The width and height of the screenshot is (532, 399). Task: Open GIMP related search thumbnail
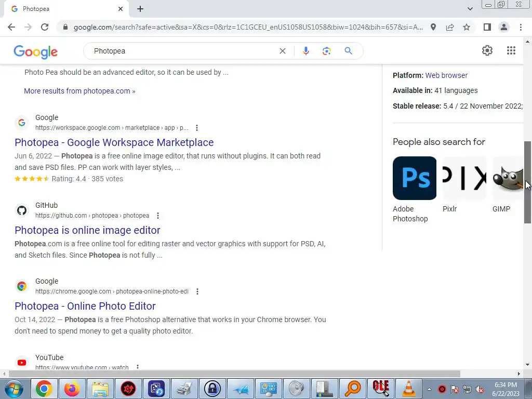click(x=508, y=178)
